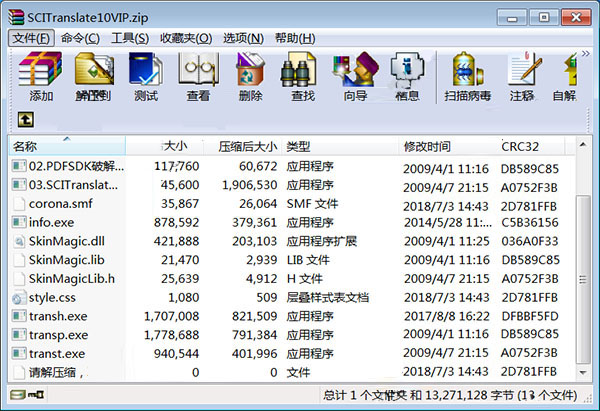
Task: Click the 查找 (Find) binoculars icon
Action: 298,69
